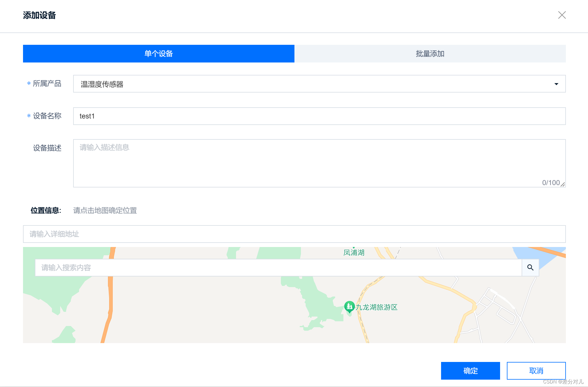Click into the 设备描述 text area
Viewport: 588px width, 387px height.
tap(319, 163)
